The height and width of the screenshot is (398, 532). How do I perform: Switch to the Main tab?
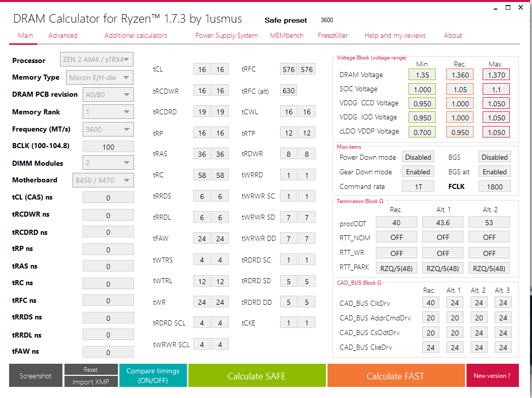pyautogui.click(x=26, y=36)
